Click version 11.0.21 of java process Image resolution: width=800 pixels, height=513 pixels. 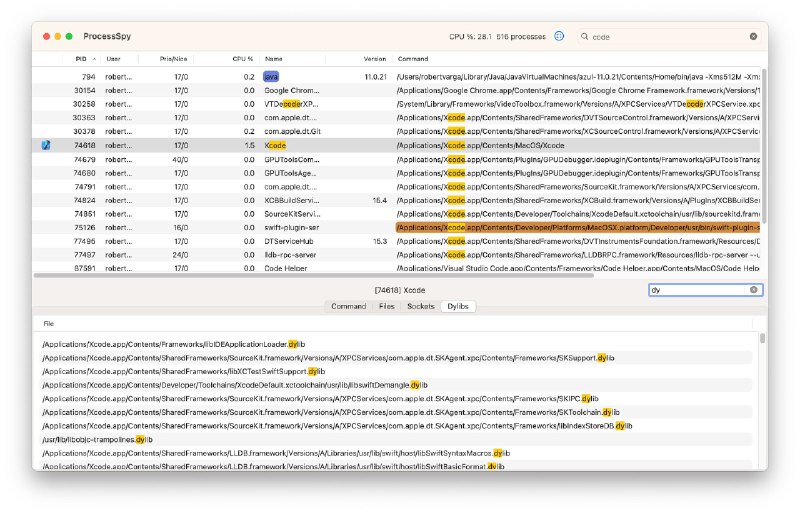(x=376, y=77)
